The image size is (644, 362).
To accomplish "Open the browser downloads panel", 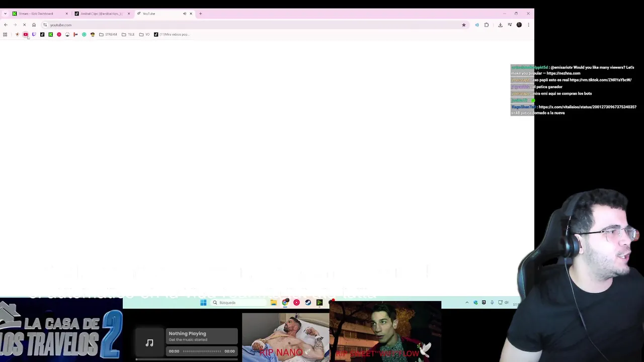I will click(500, 25).
